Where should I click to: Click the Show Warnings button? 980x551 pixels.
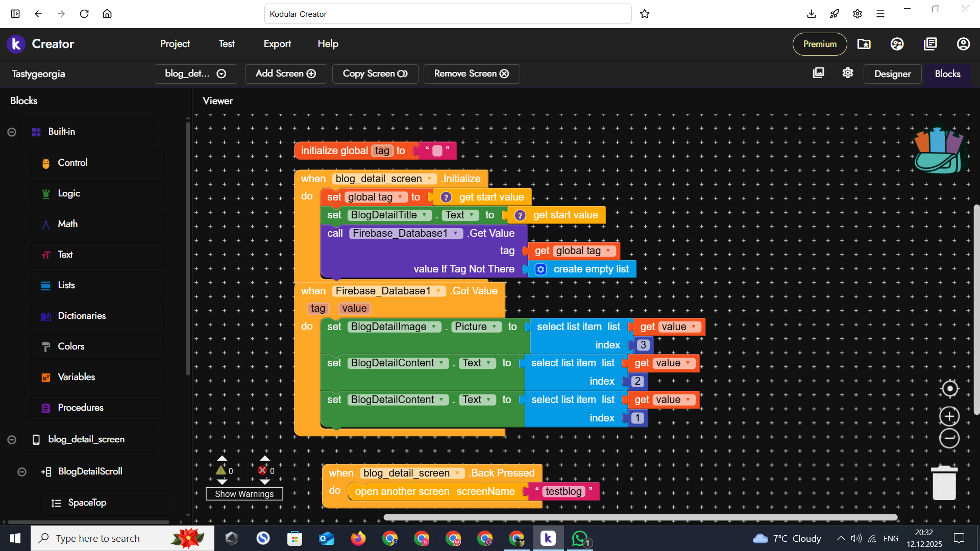tap(244, 494)
